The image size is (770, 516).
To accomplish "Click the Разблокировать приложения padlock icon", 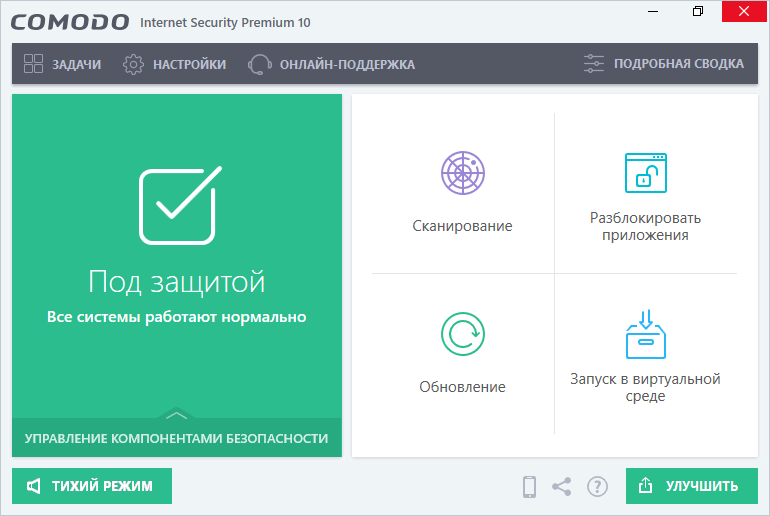I will pos(645,173).
